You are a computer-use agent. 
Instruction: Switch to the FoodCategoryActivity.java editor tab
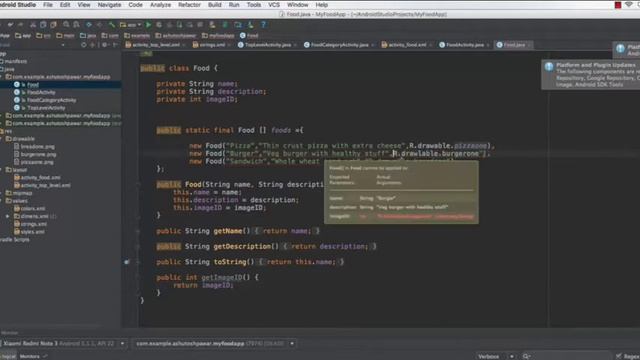[x=340, y=45]
